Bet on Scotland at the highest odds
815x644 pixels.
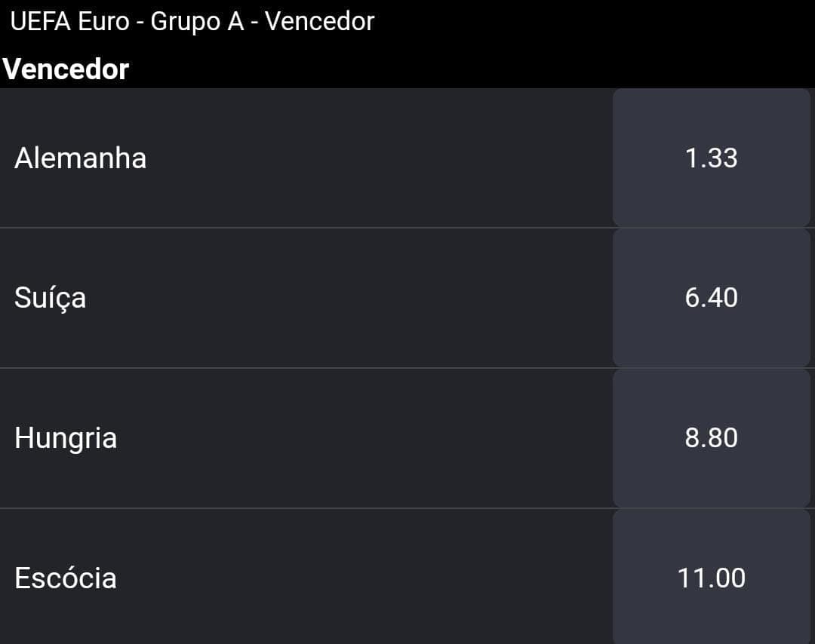tap(711, 576)
